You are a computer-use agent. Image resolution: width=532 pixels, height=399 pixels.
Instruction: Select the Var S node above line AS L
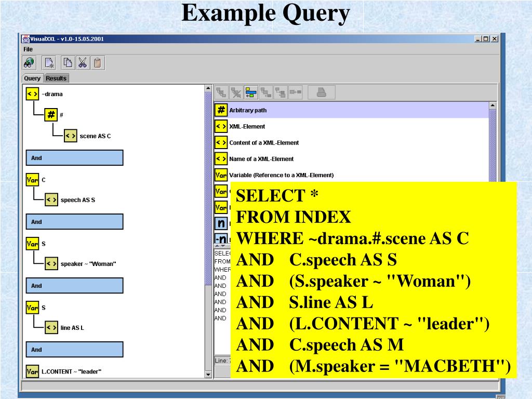36,308
